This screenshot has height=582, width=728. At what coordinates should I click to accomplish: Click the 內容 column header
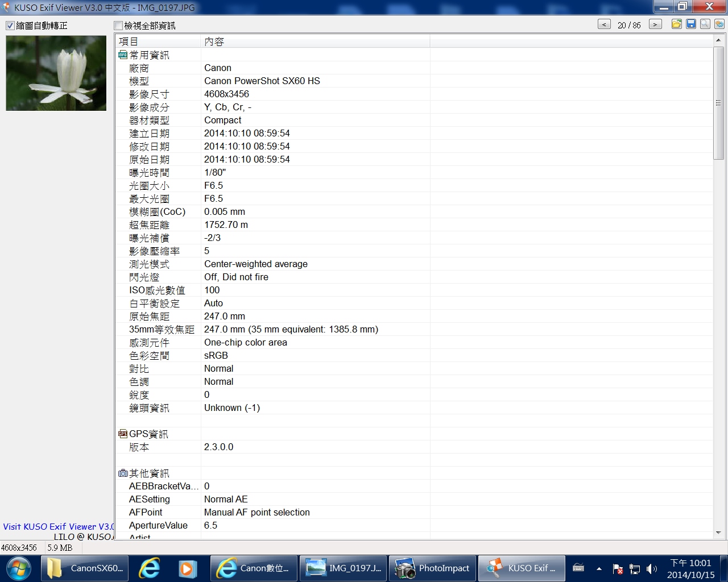(316, 41)
